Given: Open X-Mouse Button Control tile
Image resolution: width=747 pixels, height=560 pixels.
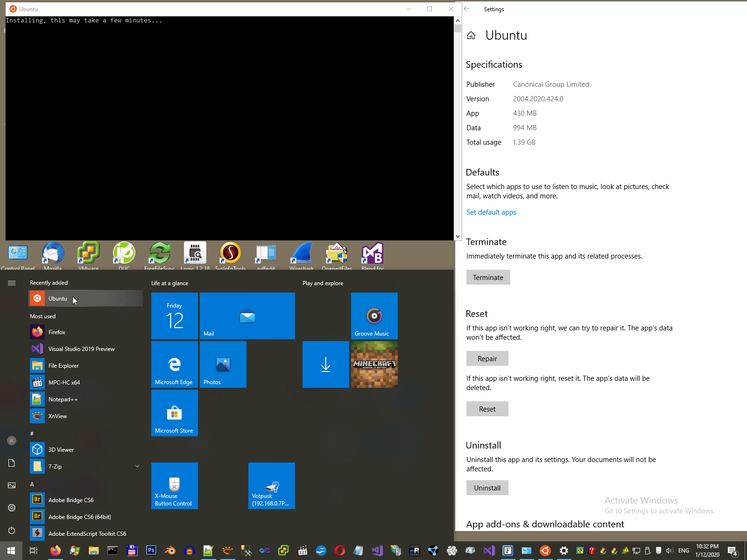Looking at the screenshot, I should (175, 486).
